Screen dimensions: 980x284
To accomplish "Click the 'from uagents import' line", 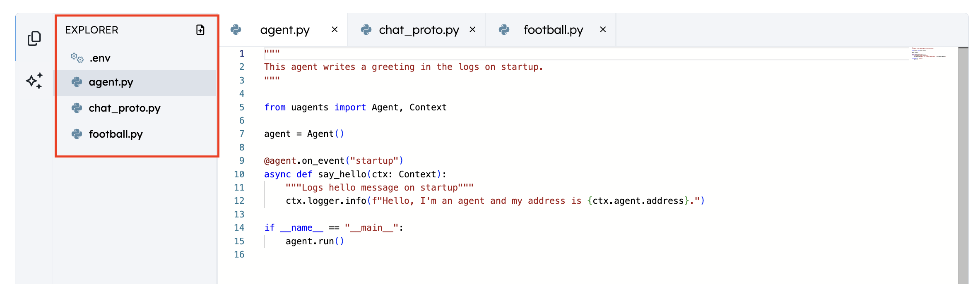I will coord(355,107).
